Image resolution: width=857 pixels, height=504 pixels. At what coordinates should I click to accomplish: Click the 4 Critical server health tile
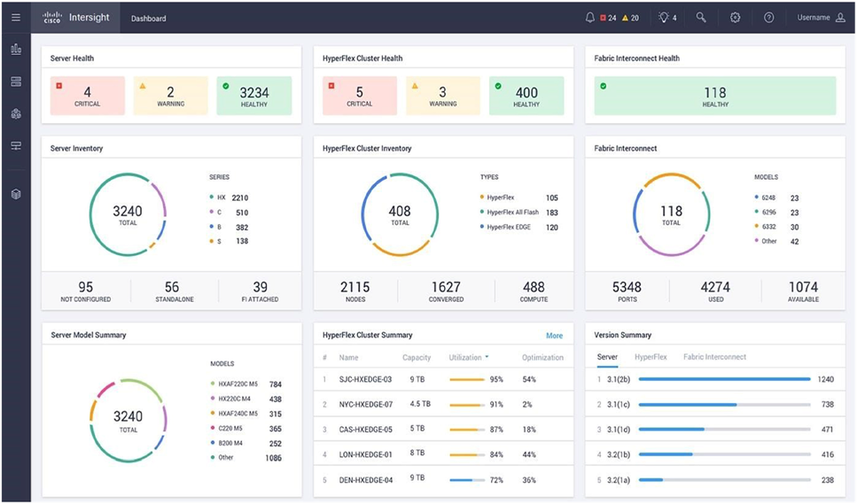[87, 96]
